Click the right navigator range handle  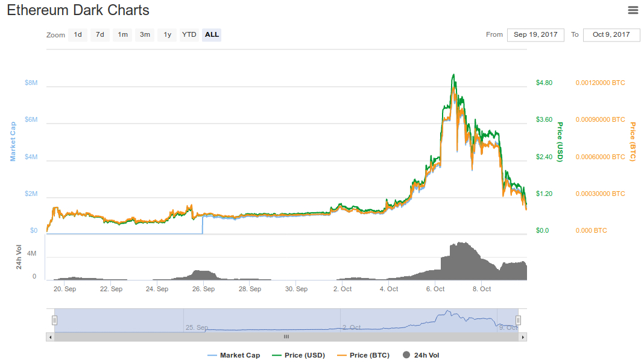tap(519, 320)
